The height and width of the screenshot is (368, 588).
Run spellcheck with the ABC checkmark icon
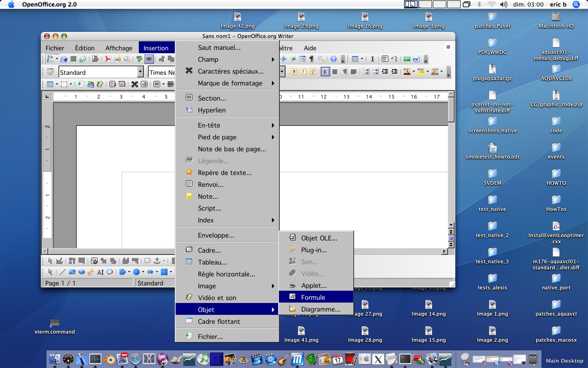tap(139, 59)
